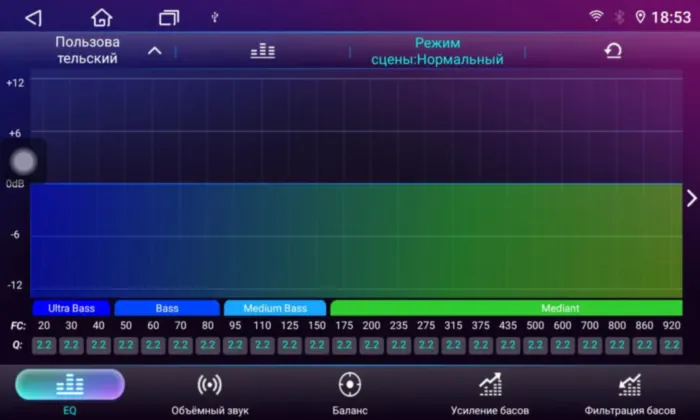Screen dimensions: 700x420
Task: Expand the Пользовательский preset list
Action: (x=154, y=51)
